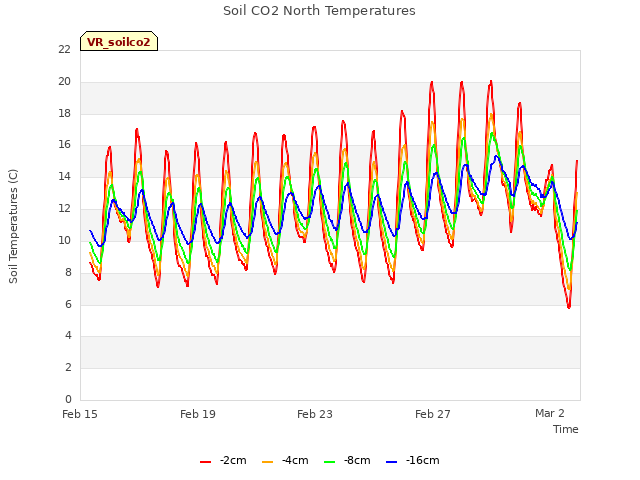
Task: Click the 6 y-axis tick label
Action: pos(68,304)
